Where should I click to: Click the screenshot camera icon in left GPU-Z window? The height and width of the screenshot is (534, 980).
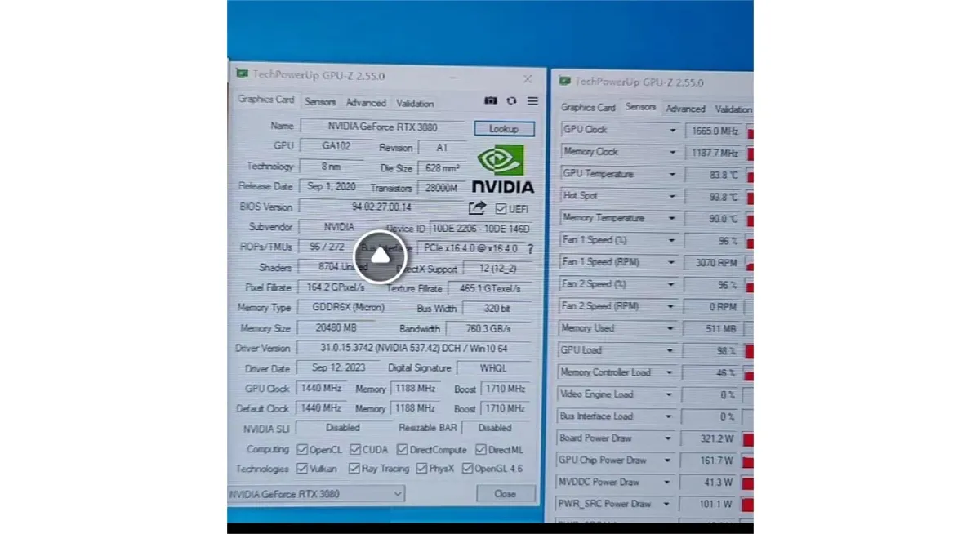(490, 101)
